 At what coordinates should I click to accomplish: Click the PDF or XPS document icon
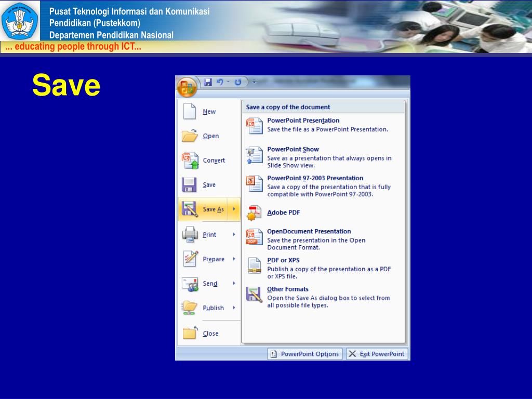(255, 265)
